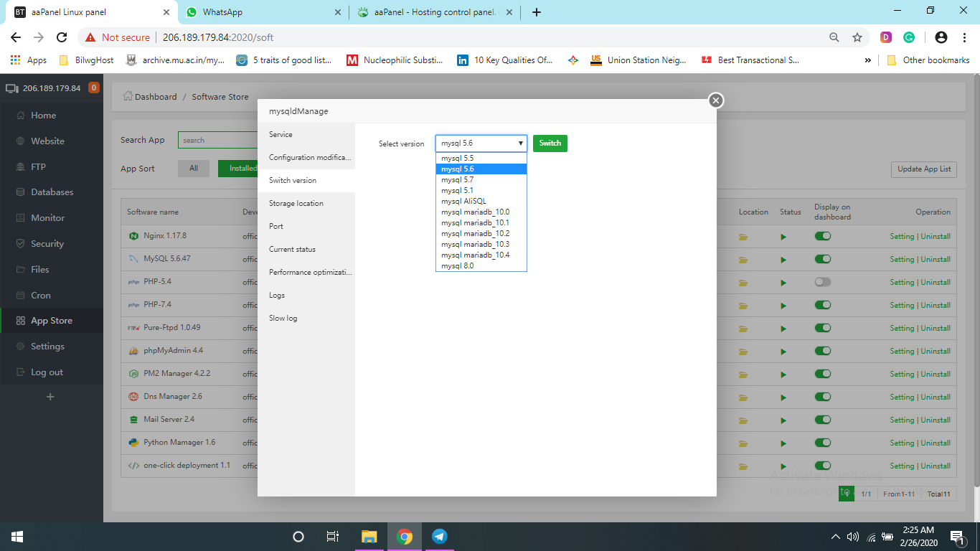The width and height of the screenshot is (980, 551).
Task: Click the PHP-5.4 status play icon
Action: click(x=783, y=283)
